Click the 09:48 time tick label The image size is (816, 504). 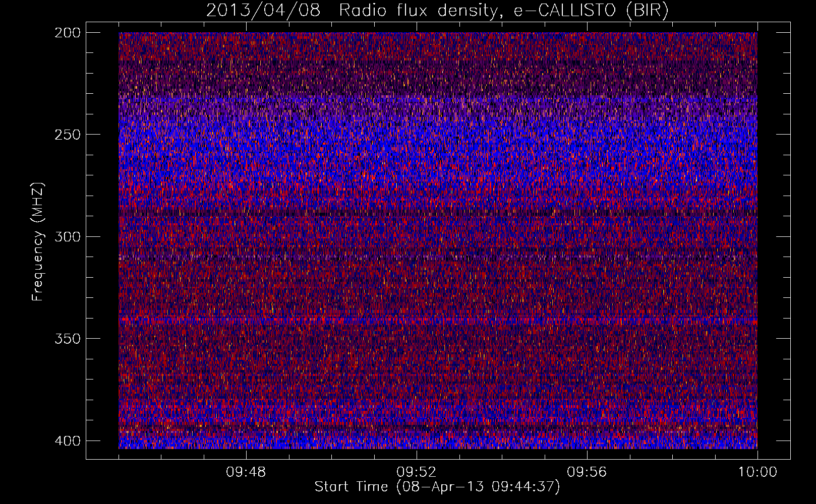(x=246, y=472)
